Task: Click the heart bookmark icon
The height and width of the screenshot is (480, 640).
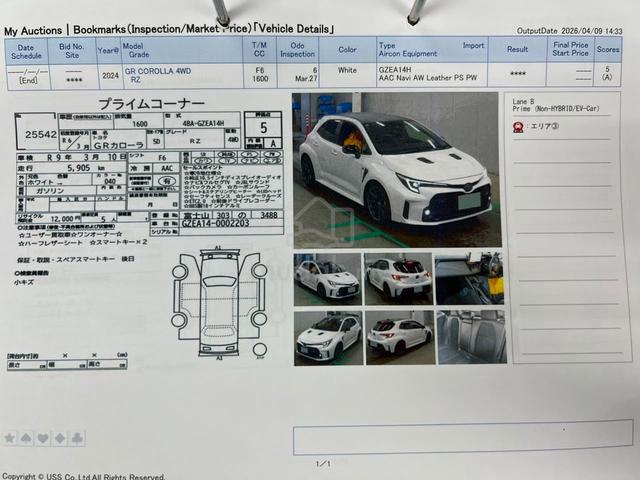Action: pos(43,438)
